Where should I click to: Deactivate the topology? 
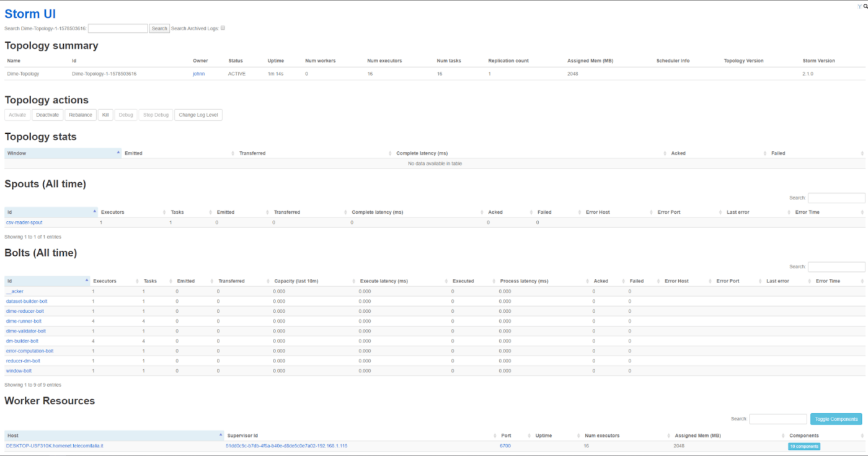coord(47,115)
